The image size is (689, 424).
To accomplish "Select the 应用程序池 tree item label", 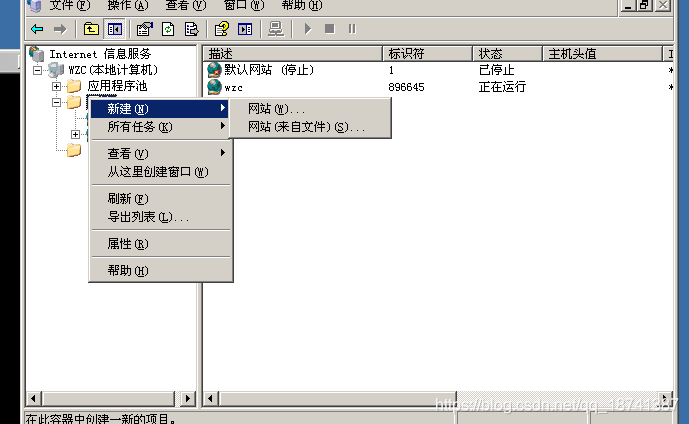I will click(x=117, y=86).
